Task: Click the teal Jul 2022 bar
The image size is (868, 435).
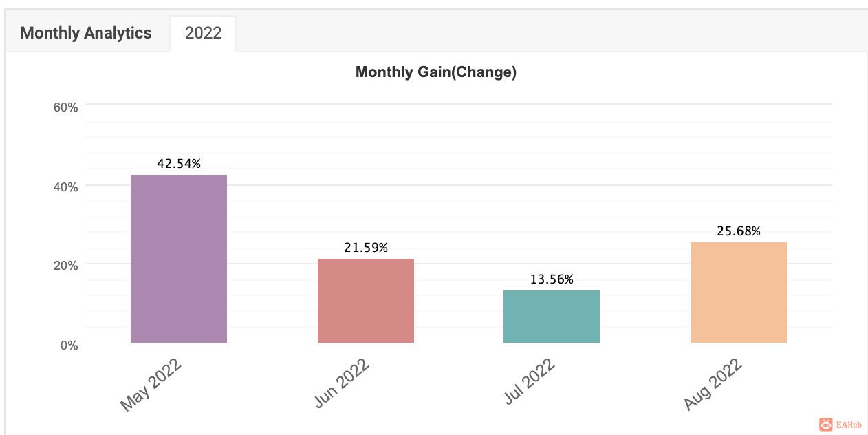Action: pos(552,317)
